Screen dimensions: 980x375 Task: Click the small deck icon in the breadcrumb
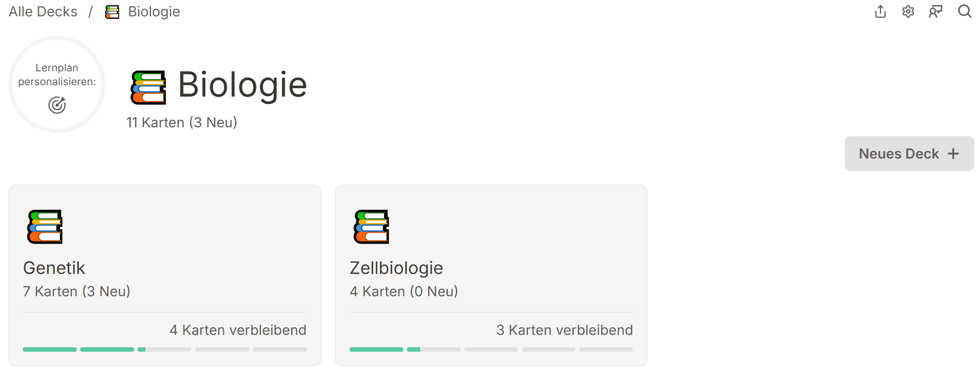(x=111, y=11)
